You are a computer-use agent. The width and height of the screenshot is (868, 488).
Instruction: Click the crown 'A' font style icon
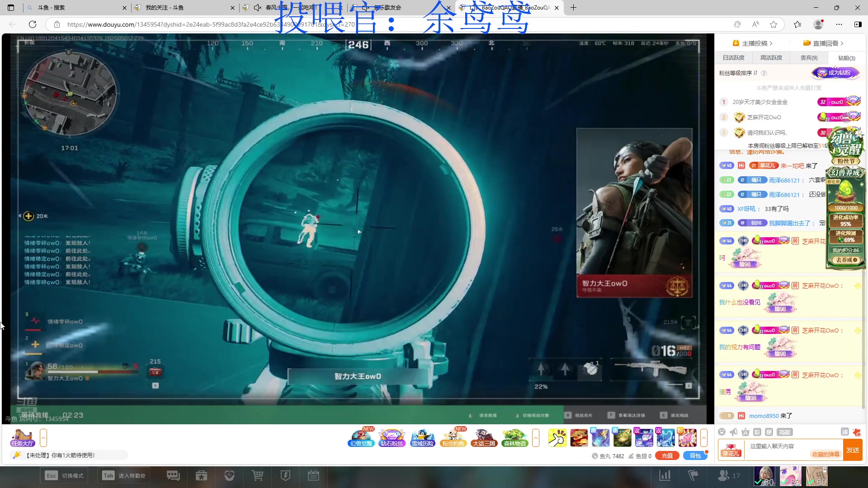click(745, 432)
